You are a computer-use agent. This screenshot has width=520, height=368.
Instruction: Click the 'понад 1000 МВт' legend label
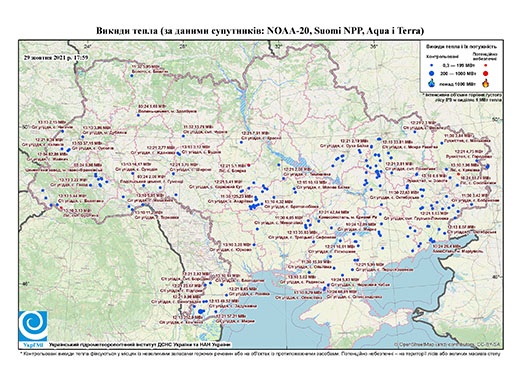point(457,83)
